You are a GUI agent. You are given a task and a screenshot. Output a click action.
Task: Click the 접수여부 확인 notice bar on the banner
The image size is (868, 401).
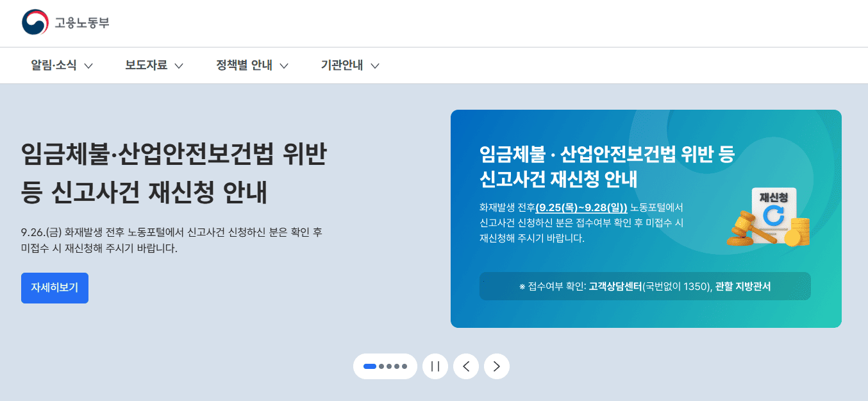(645, 286)
